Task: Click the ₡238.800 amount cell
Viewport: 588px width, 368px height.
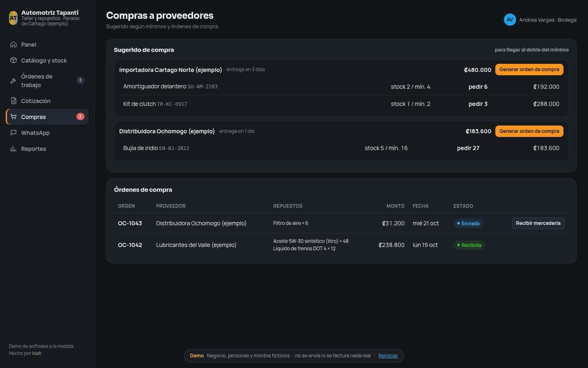Action: pos(392,245)
